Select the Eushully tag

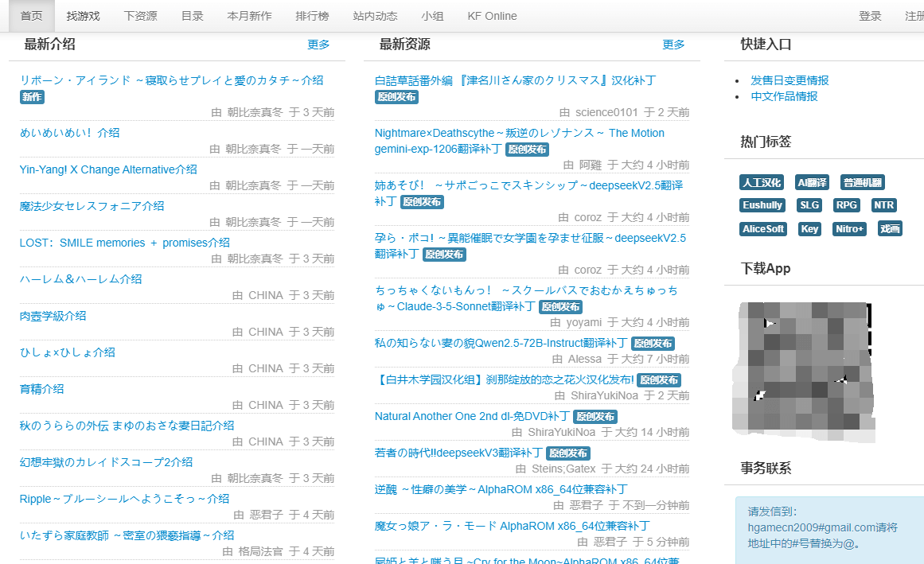point(762,205)
